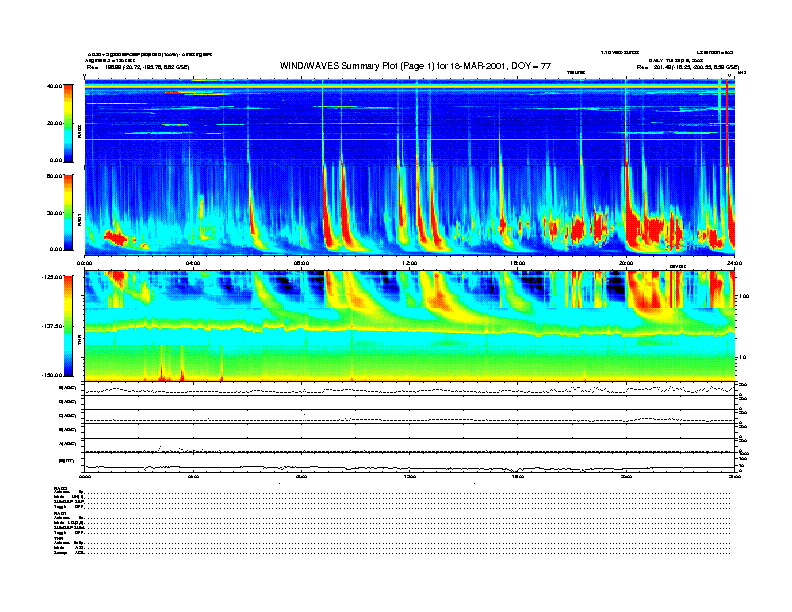792x612 pixels.
Task: Click the TNR color scale bar
Action: pos(68,326)
